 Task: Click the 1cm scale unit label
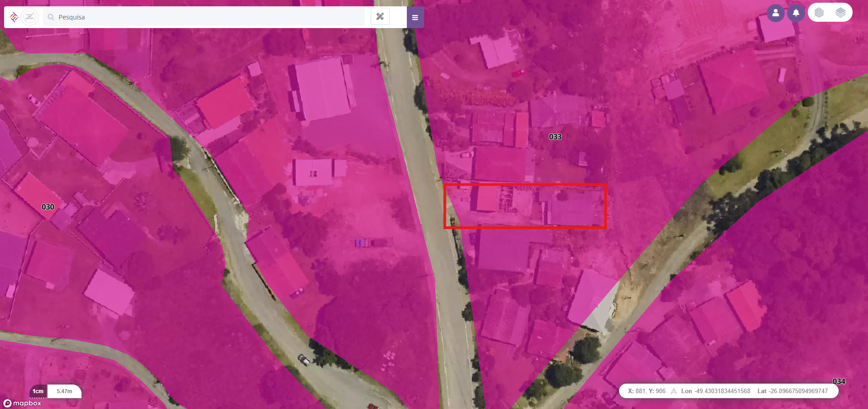click(38, 391)
